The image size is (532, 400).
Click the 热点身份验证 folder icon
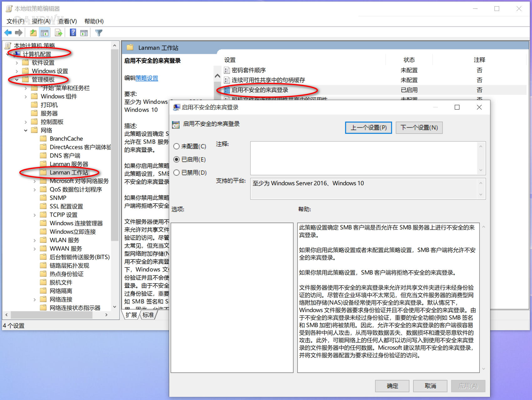point(43,274)
